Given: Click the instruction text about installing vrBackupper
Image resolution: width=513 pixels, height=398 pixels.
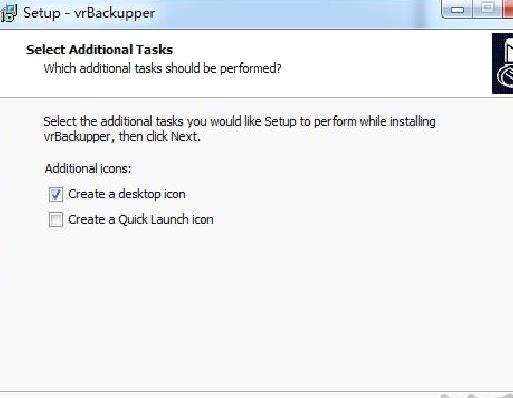Looking at the screenshot, I should click(x=239, y=129).
